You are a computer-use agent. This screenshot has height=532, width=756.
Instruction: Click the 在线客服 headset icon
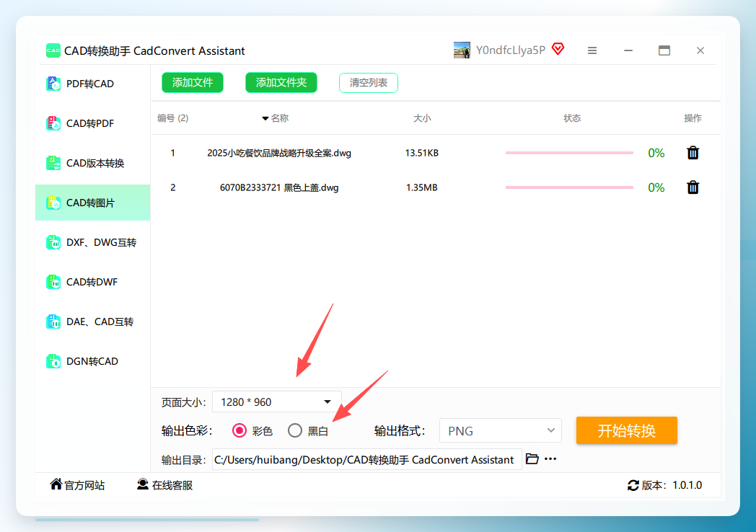143,484
